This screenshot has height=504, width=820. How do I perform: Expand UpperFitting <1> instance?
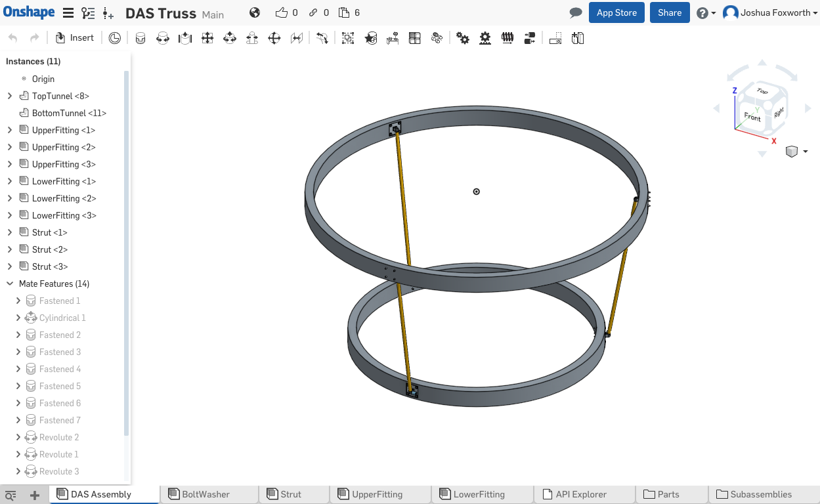pos(10,130)
